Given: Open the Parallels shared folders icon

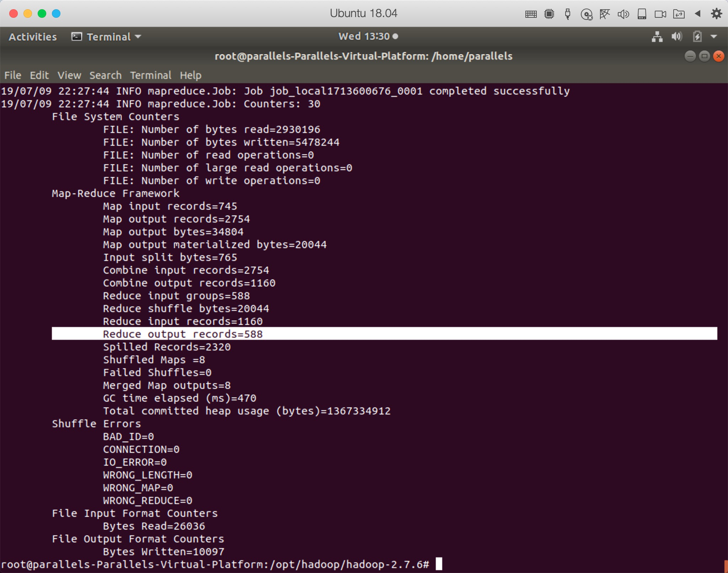Looking at the screenshot, I should click(679, 14).
